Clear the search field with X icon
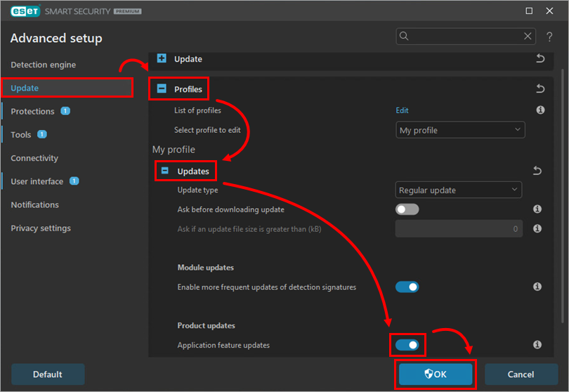569x392 pixels. tap(528, 36)
